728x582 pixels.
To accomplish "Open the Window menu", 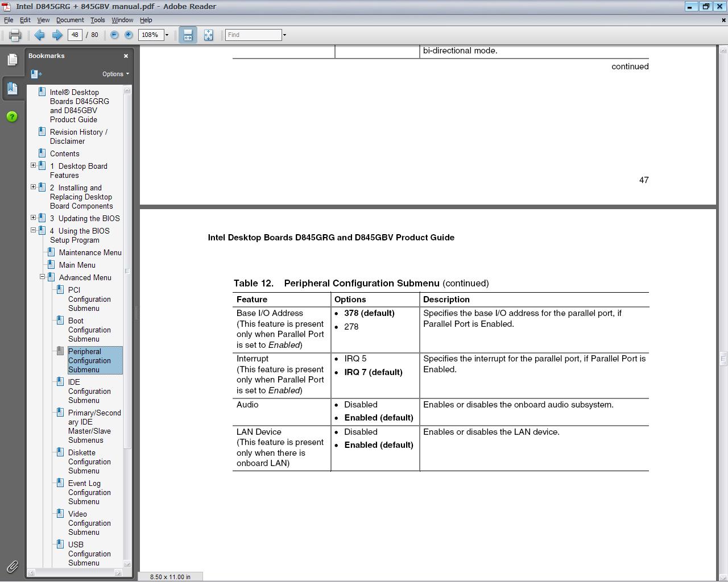I will (122, 20).
